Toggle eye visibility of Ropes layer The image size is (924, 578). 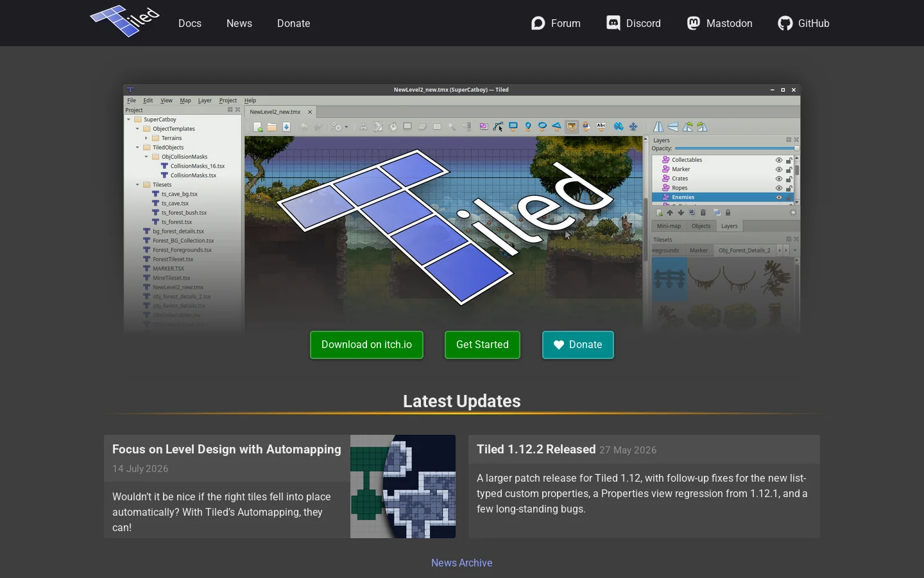coord(779,188)
